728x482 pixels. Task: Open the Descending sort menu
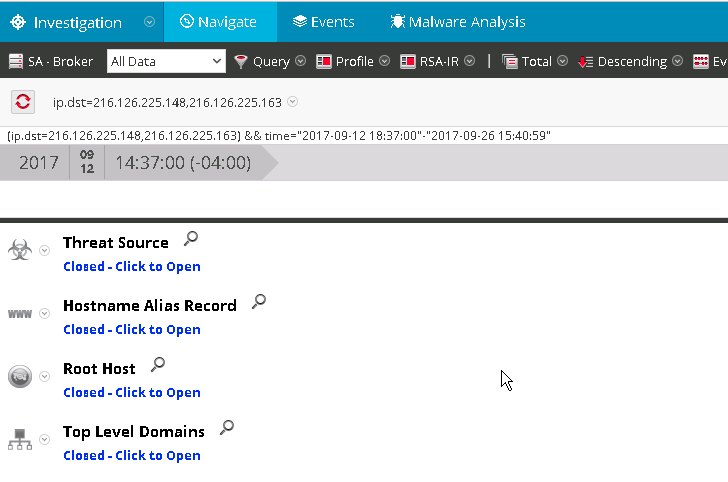coord(630,61)
